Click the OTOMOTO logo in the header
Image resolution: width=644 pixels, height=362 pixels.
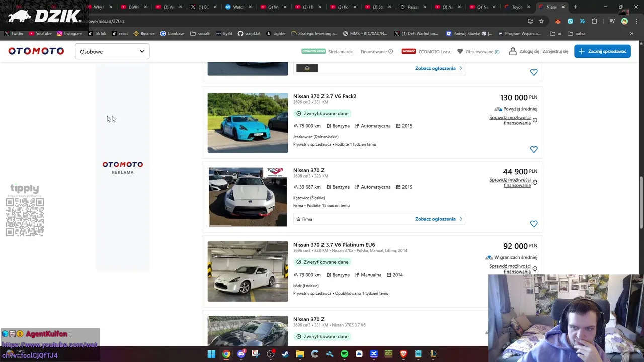click(36, 51)
